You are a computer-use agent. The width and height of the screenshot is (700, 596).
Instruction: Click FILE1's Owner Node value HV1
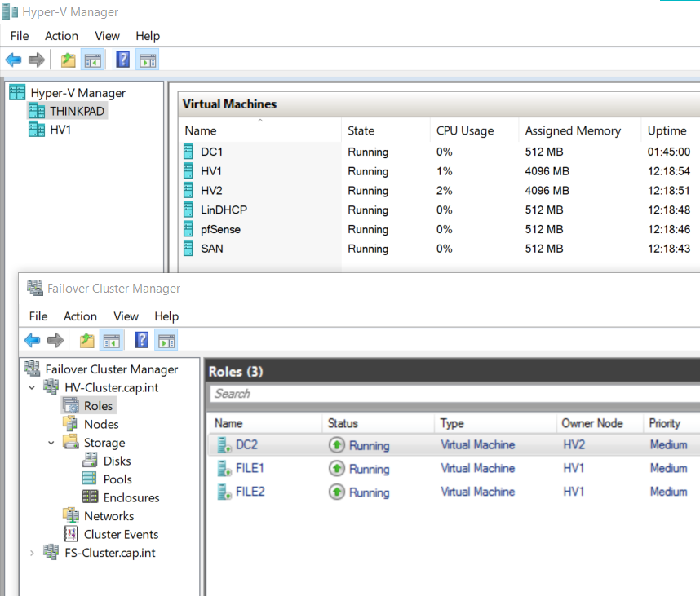[574, 468]
